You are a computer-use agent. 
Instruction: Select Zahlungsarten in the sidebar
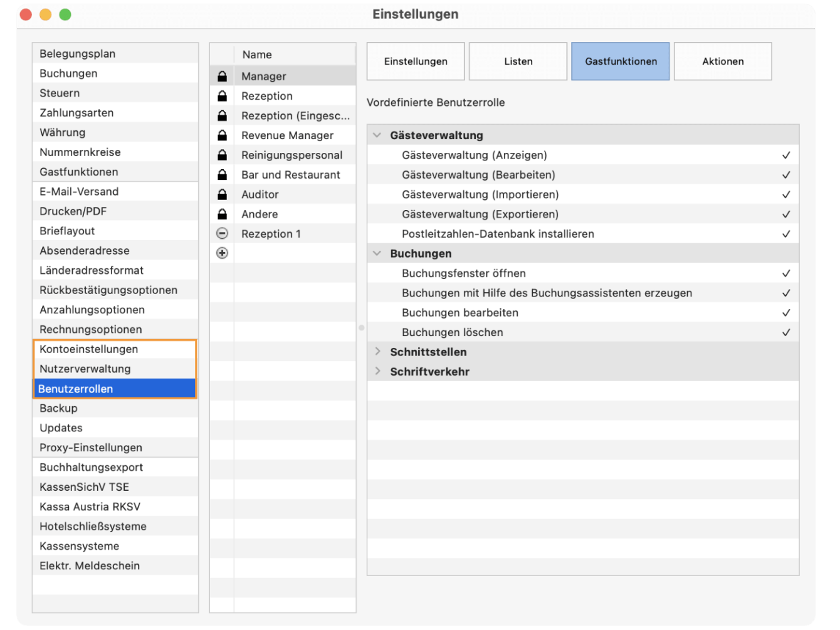pos(115,113)
